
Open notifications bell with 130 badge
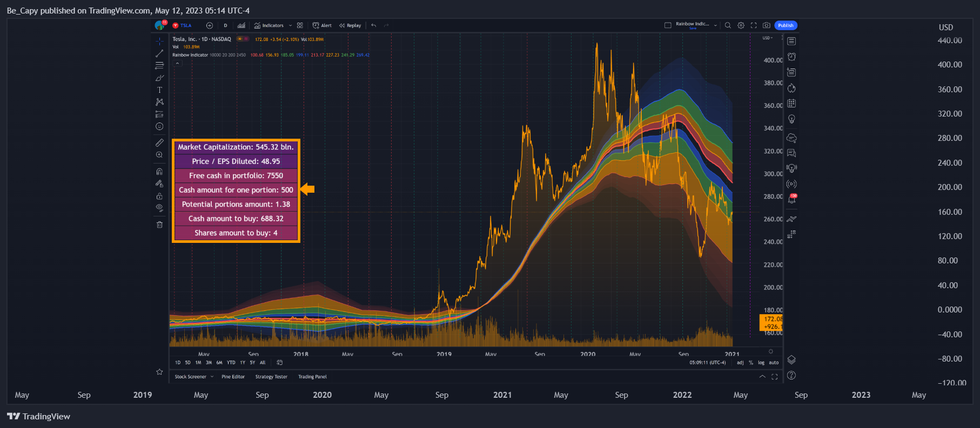click(791, 199)
